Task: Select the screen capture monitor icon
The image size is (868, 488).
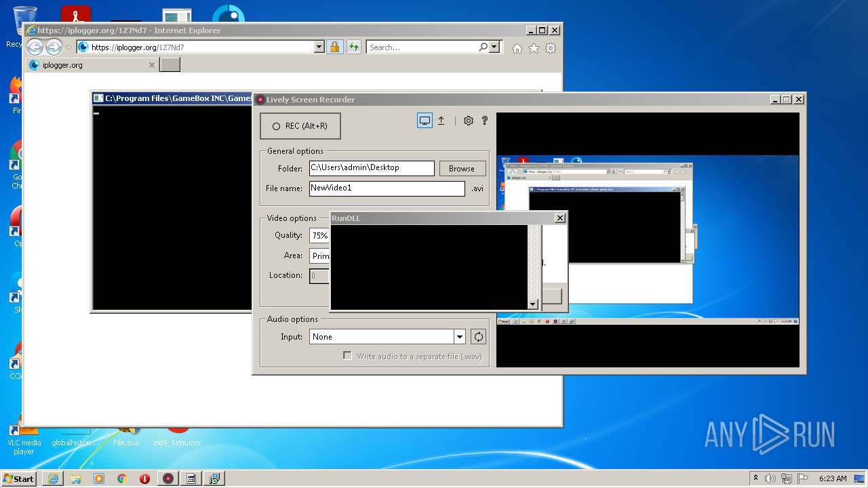Action: point(425,121)
